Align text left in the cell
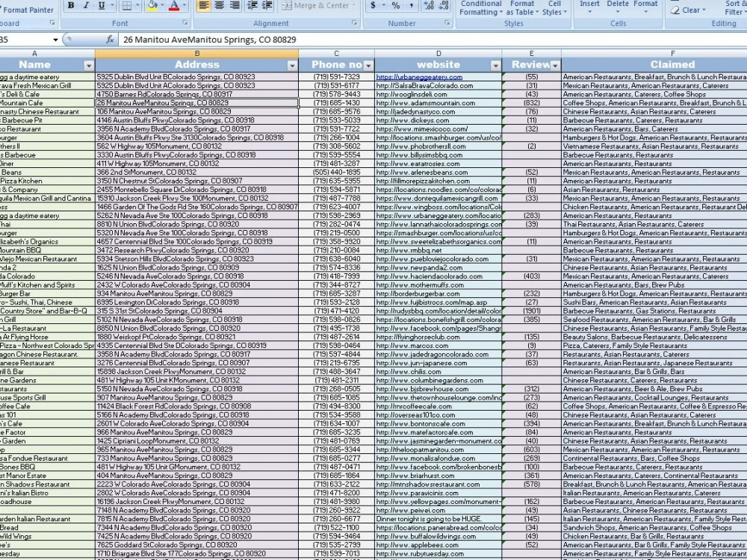747x560 pixels. click(x=203, y=6)
